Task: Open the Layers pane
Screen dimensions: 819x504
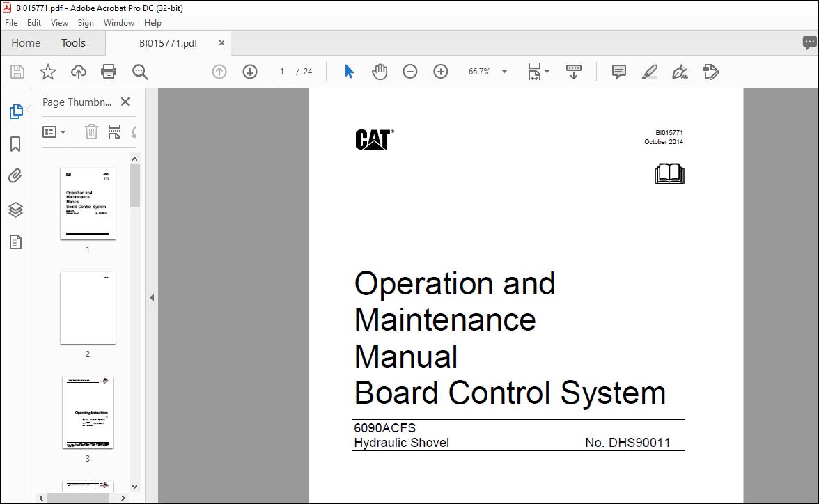Action: click(15, 210)
